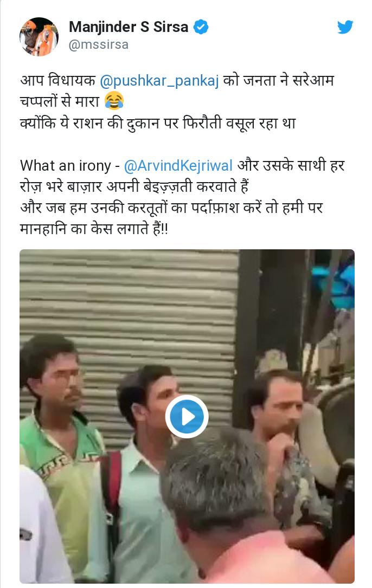Open the @ArvindKejriwal mention

pos(178,166)
